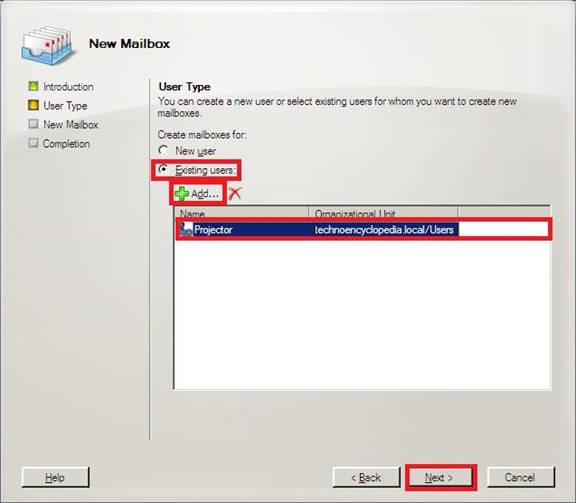Click the green plus Add icon
Screen dimensions: 576x503
181,193
